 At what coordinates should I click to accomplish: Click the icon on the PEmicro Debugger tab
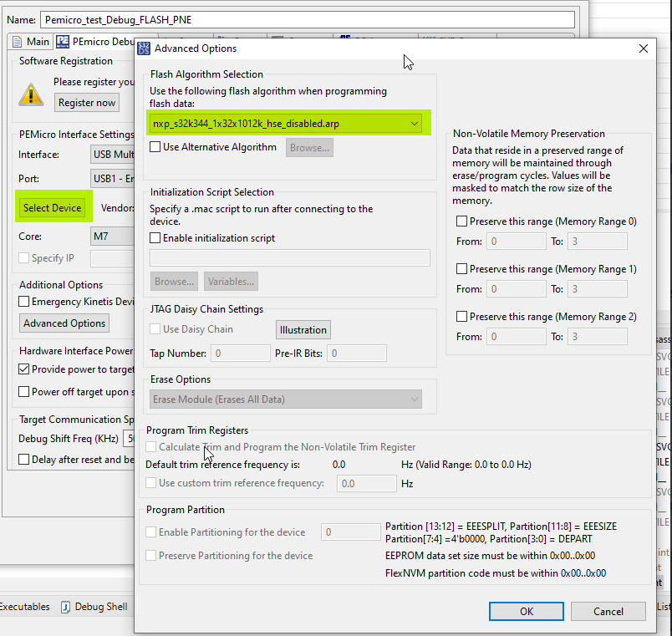[62, 41]
